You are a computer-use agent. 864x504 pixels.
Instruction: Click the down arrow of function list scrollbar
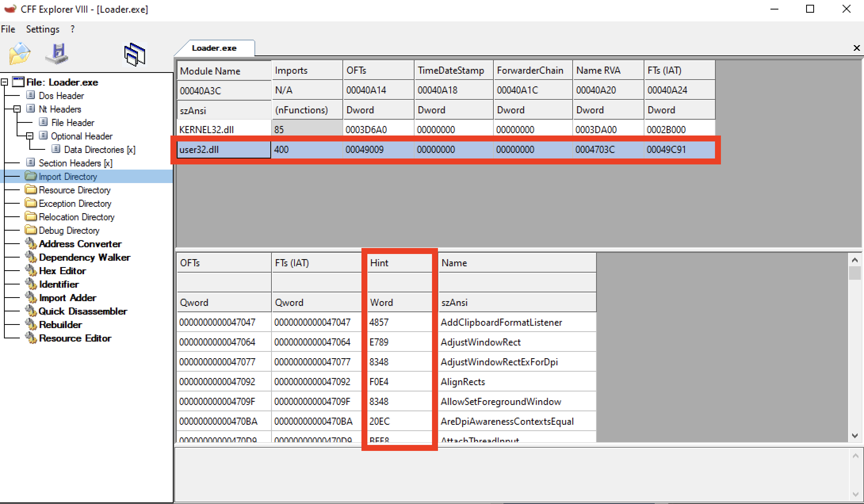854,435
